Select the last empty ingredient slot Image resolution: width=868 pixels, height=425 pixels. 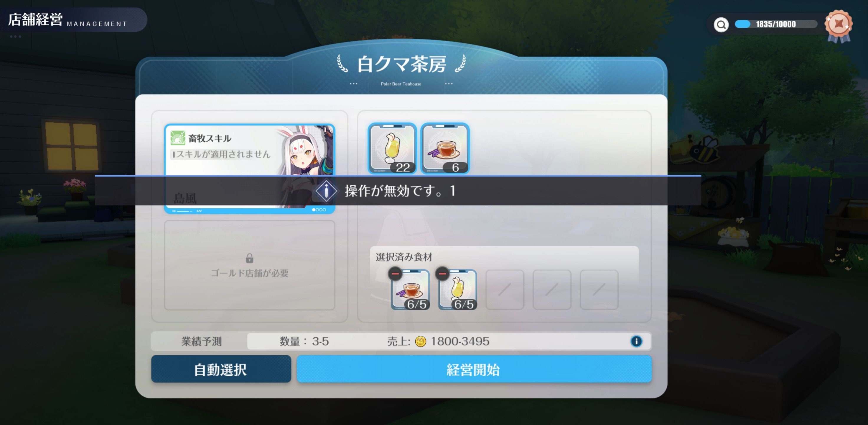tap(599, 290)
